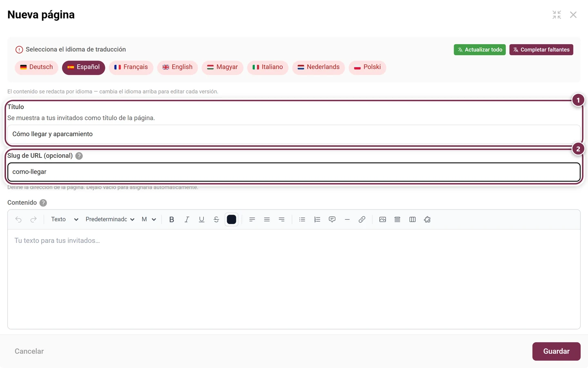Center-align the text
Viewport: 588px width, 368px height.
coord(267,220)
